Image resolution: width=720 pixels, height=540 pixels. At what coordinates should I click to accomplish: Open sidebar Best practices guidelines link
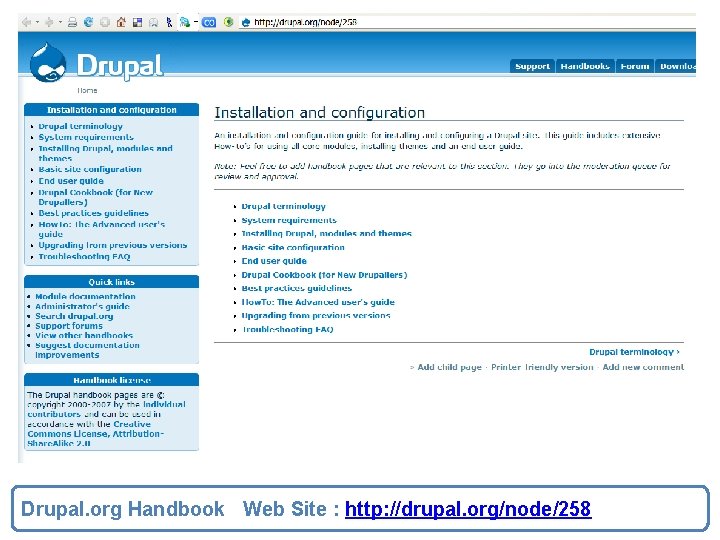click(x=94, y=213)
